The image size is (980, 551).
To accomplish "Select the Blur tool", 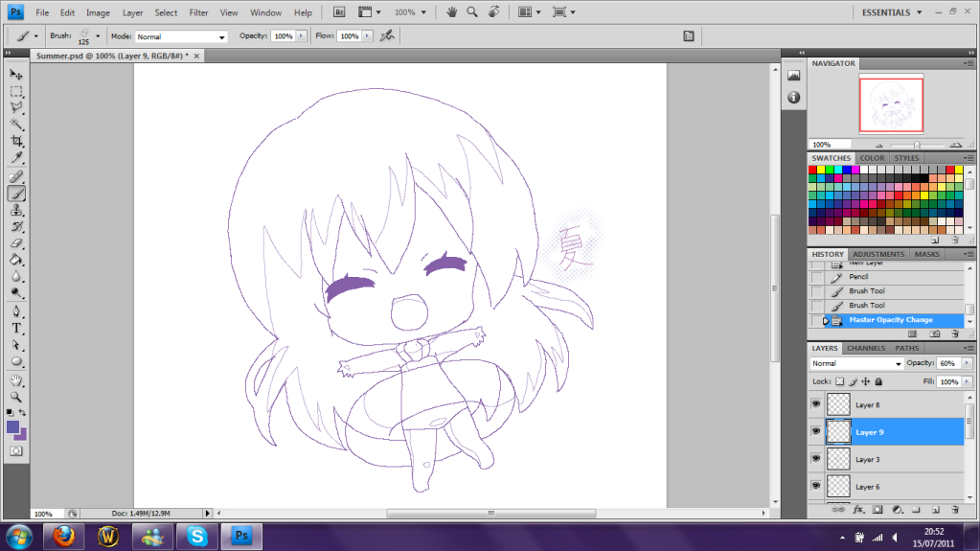I will tap(16, 276).
